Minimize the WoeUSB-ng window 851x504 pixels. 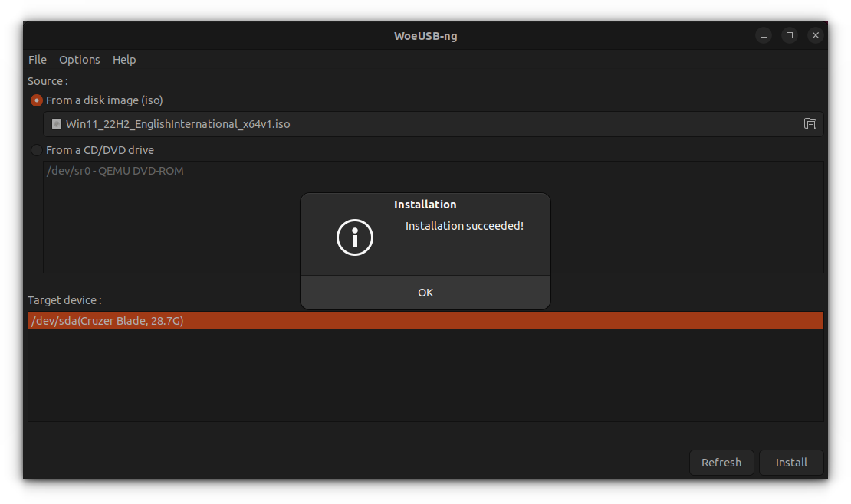point(763,35)
